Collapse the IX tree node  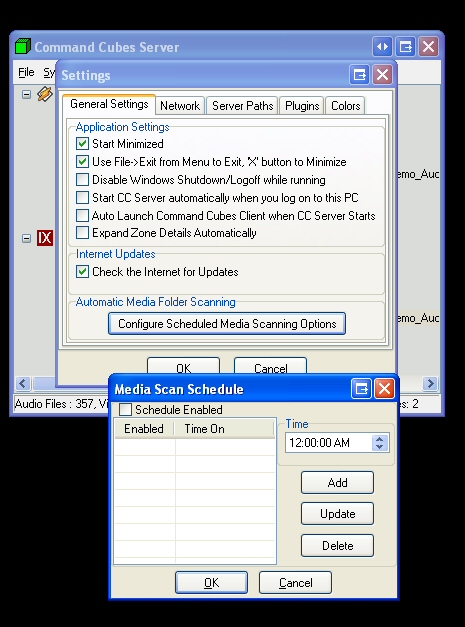pyautogui.click(x=26, y=238)
